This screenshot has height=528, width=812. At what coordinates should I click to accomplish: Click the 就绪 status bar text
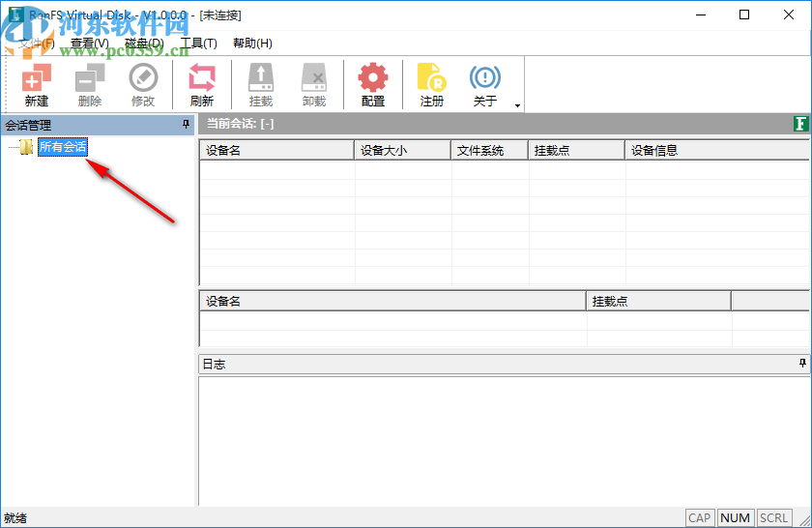15,517
